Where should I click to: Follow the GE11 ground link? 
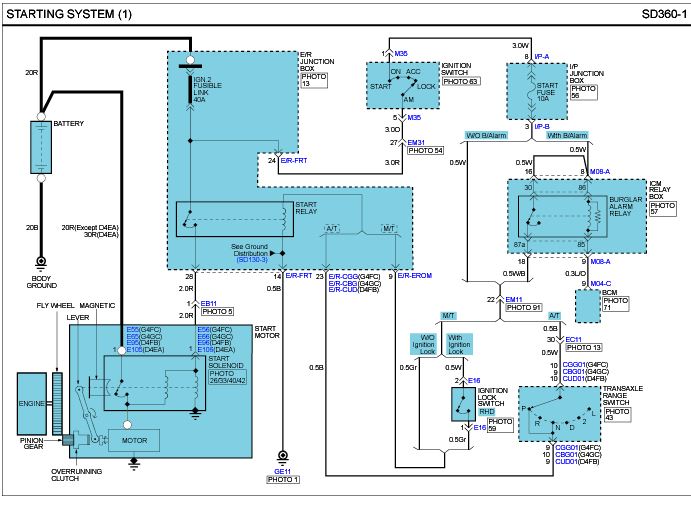282,471
